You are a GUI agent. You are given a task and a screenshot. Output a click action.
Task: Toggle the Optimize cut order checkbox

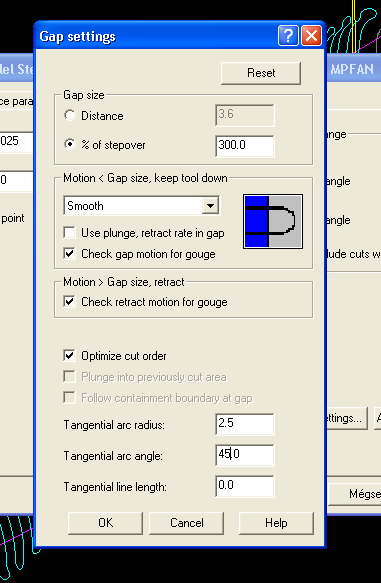point(70,355)
